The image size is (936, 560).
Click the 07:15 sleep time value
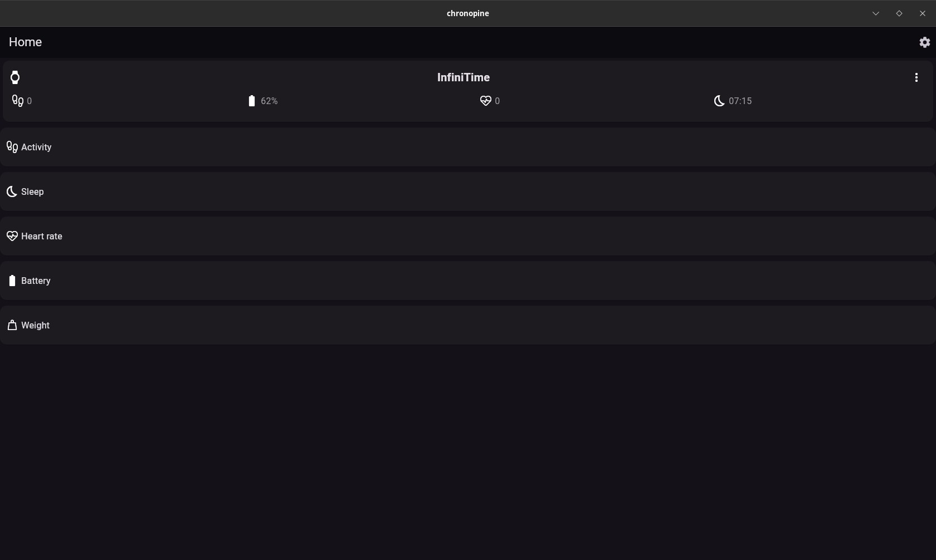pos(740,101)
